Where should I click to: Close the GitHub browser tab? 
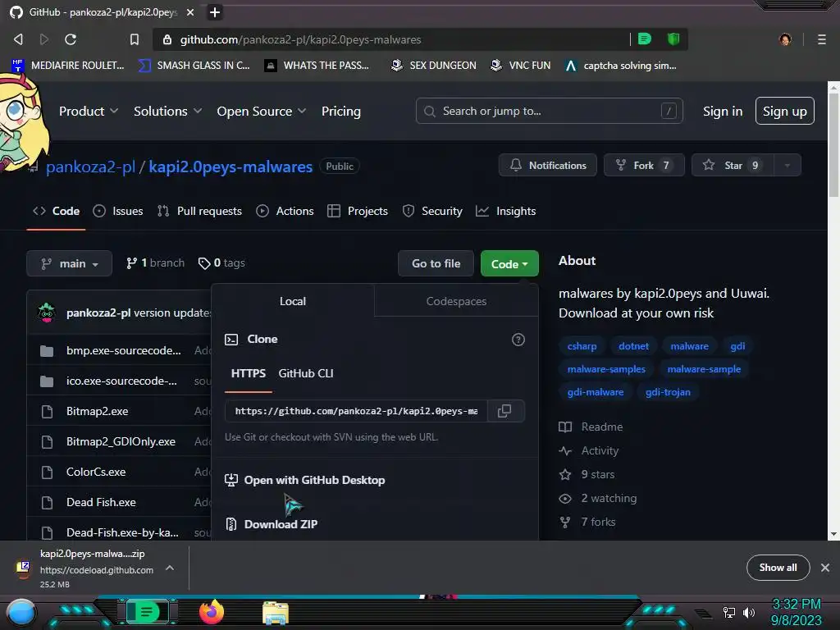point(190,11)
